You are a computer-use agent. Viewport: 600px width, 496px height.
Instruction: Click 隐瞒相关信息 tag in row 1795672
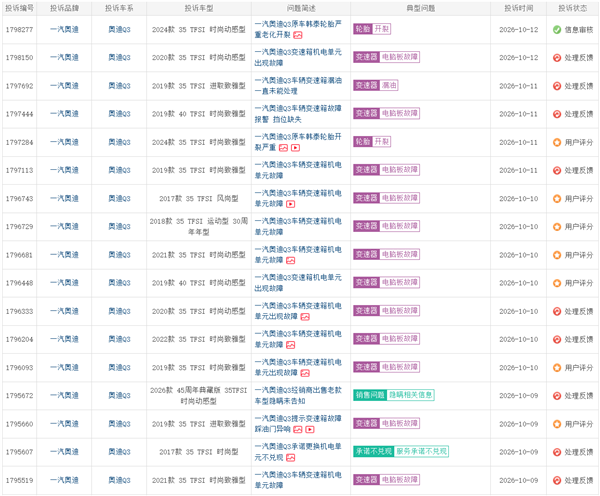click(410, 395)
